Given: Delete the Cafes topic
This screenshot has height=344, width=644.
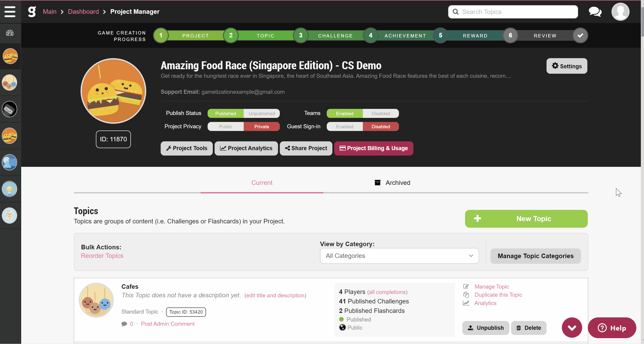Looking at the screenshot, I should click(528, 328).
